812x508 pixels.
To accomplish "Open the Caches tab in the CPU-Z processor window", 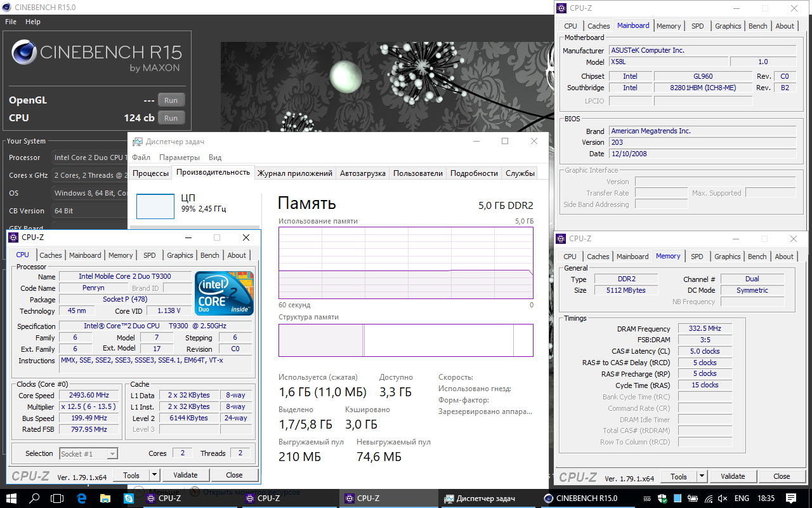I will coord(51,255).
